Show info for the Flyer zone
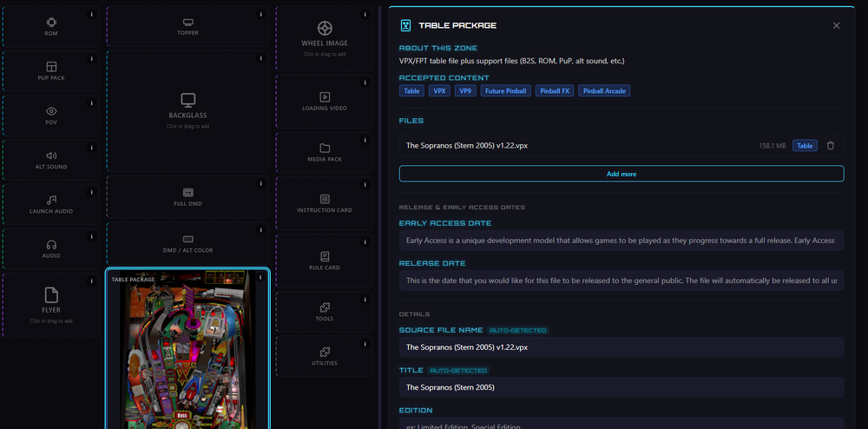Screen dimensions: 868x429 (x=92, y=281)
